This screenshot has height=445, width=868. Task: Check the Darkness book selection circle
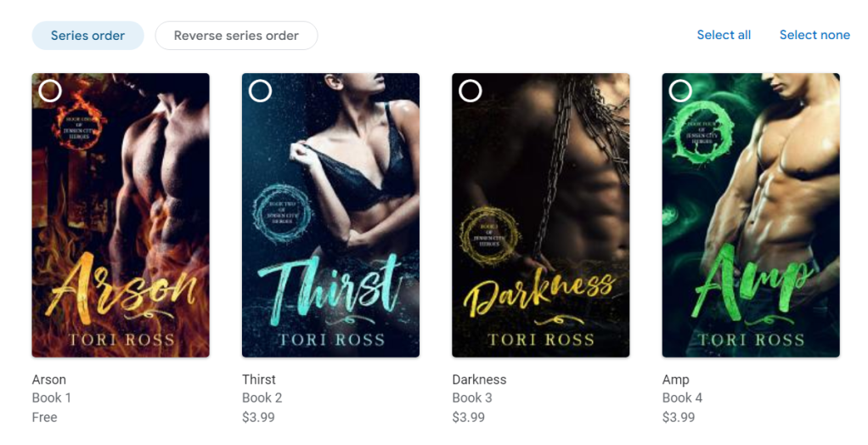tap(470, 91)
